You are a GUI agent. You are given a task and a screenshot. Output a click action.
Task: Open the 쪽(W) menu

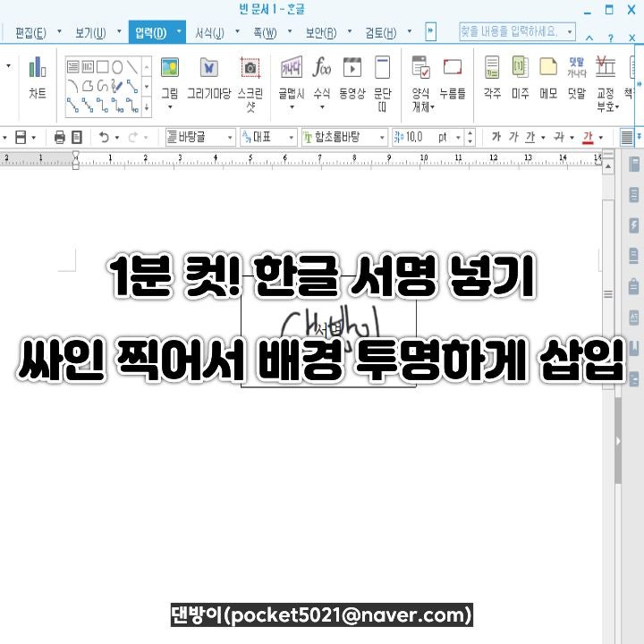pyautogui.click(x=265, y=32)
